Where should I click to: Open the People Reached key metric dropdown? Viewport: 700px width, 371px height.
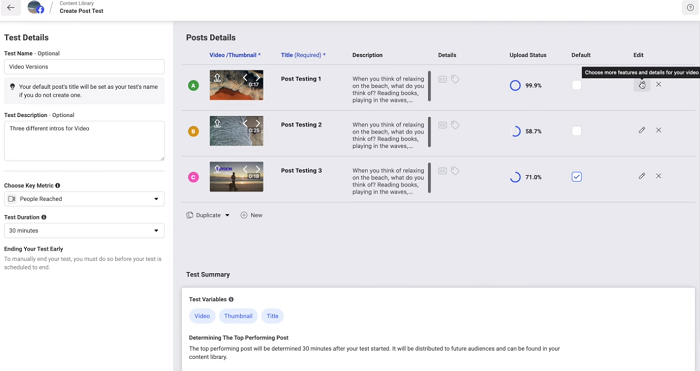(x=84, y=199)
